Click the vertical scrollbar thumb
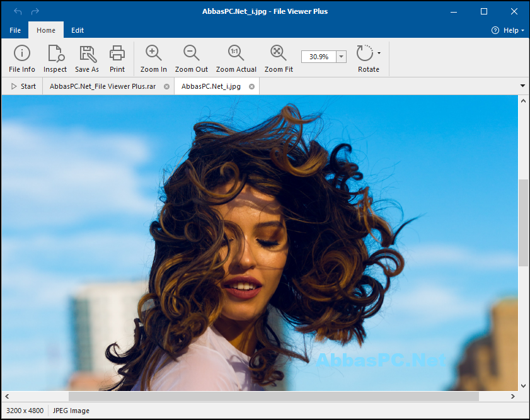The width and height of the screenshot is (530, 420). coord(523,222)
